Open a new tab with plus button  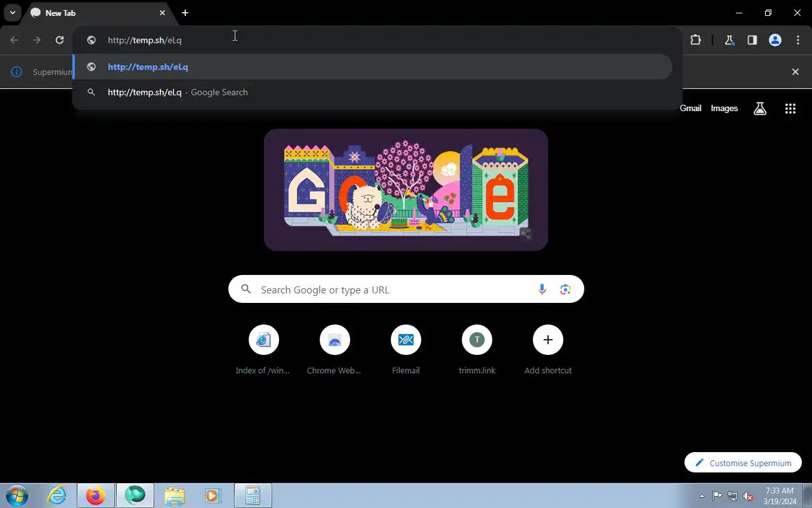pos(185,13)
